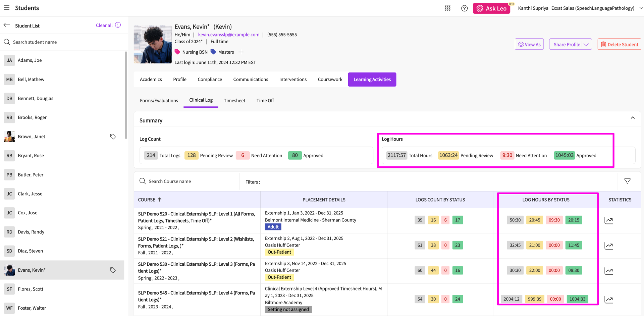Click the Search student name field
The width and height of the screenshot is (644, 316).
(x=64, y=42)
